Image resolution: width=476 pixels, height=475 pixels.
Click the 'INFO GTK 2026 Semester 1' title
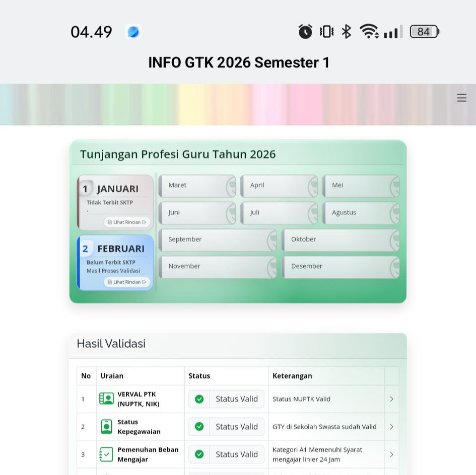[x=239, y=62]
